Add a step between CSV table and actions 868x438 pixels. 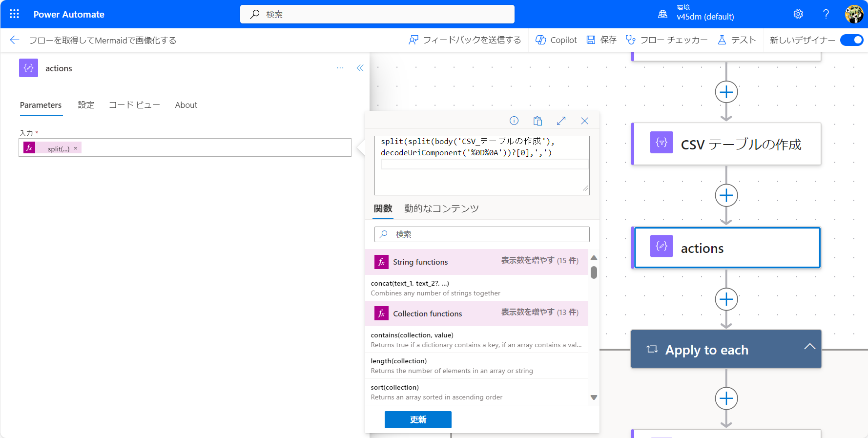coord(726,195)
